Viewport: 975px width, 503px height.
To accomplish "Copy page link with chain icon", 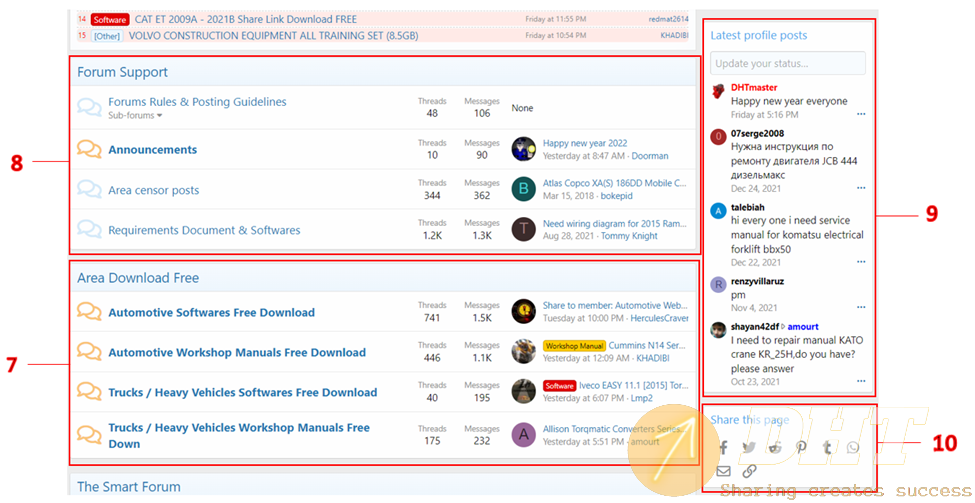I will [x=749, y=471].
